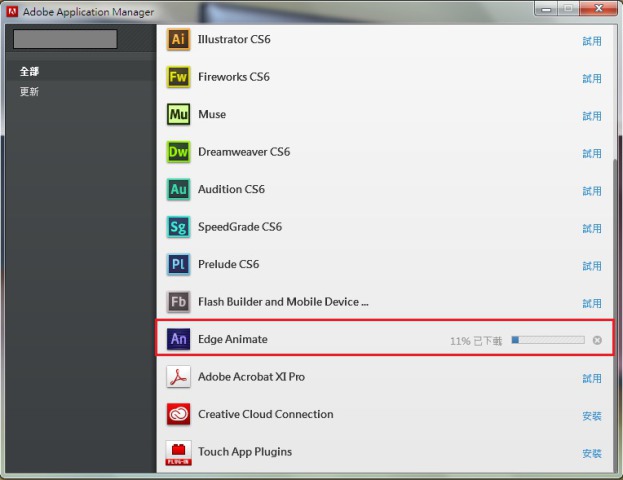Select the Muse Mu icon
The image size is (623, 480).
[178, 115]
